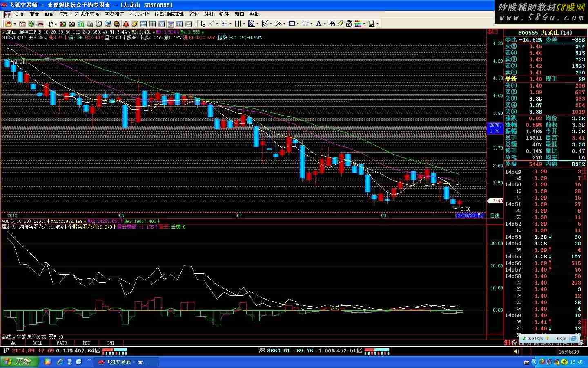Expand the vertical lines tool dropdown
The width and height of the screenshot is (588, 368).
[244, 24]
